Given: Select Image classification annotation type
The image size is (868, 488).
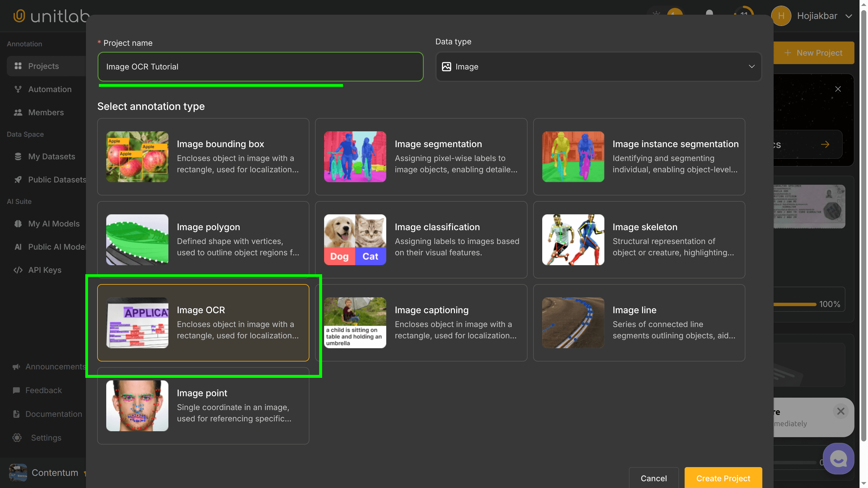Looking at the screenshot, I should [x=421, y=240].
